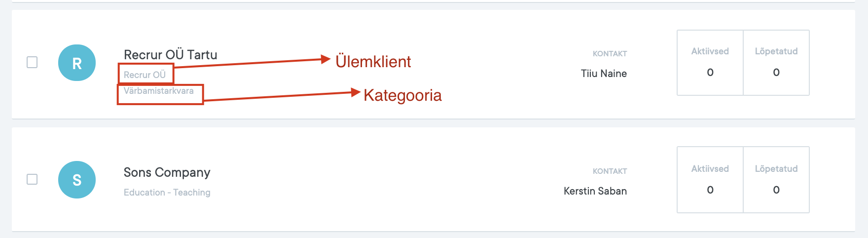This screenshot has height=238, width=868.
Task: Click Lõpetatud count box for Recrur OÜ Tartu
Action: (776, 63)
